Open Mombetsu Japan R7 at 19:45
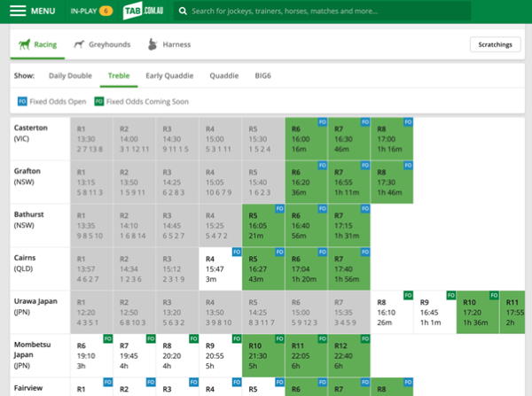This screenshot has height=396, width=532. click(x=135, y=356)
